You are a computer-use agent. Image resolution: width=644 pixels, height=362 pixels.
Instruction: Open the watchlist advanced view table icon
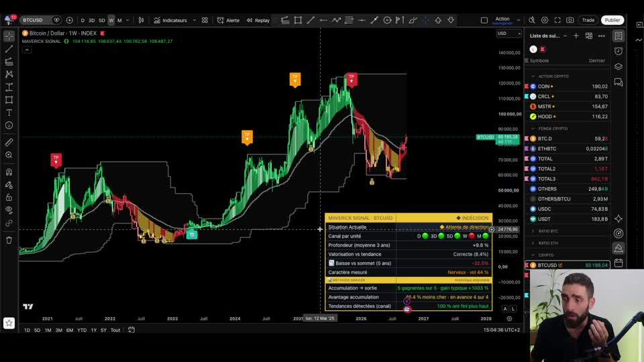(589, 36)
